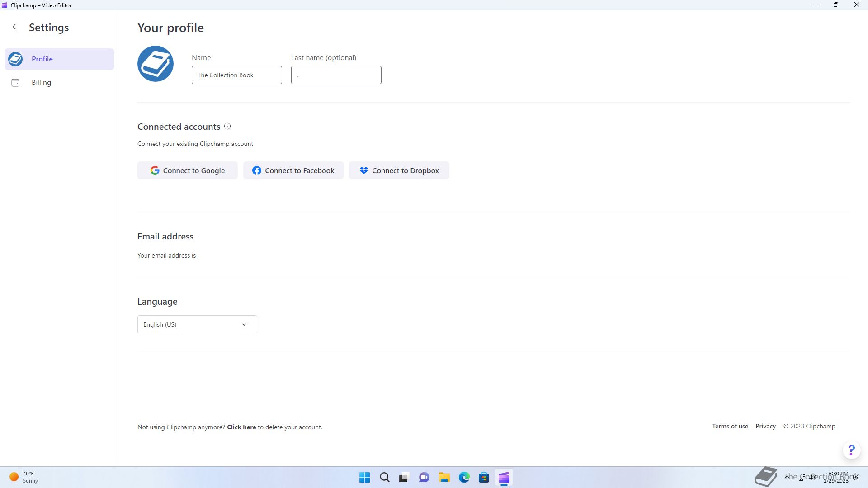Open Microsoft Store from the taskbar

tap(484, 478)
